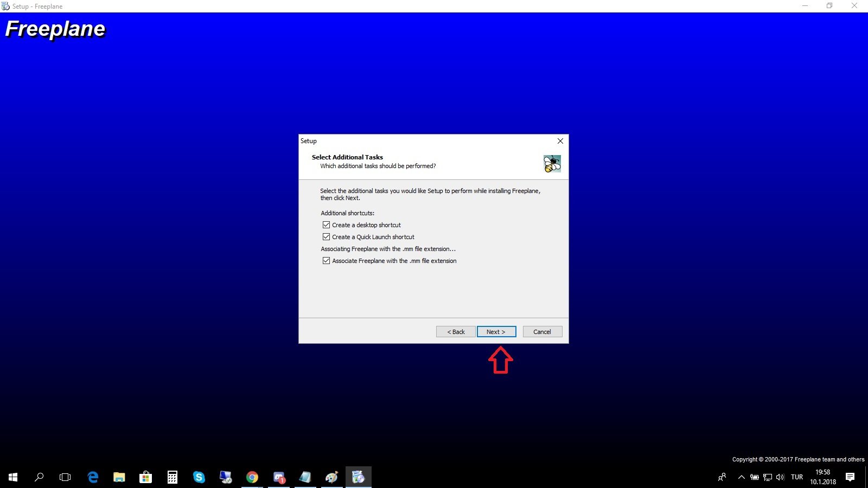Open the People icon in system tray
Screen dimensions: 868x488
(x=722, y=477)
